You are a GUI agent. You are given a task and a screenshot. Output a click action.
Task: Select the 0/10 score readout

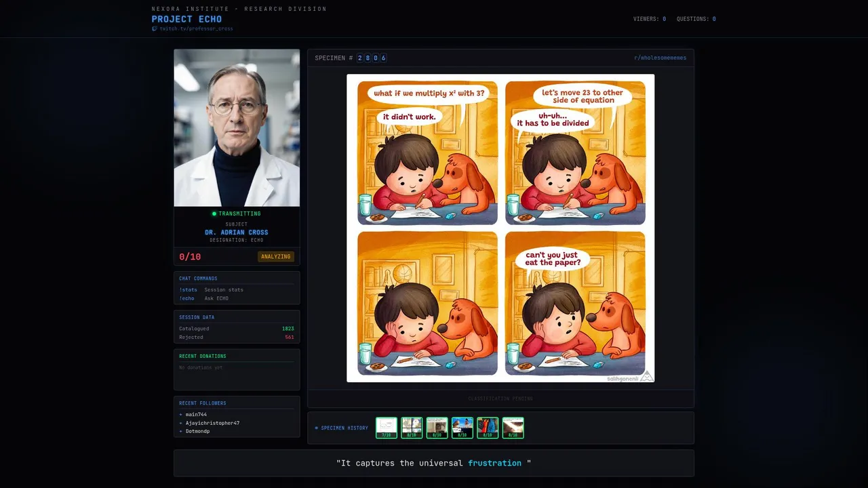pos(190,257)
